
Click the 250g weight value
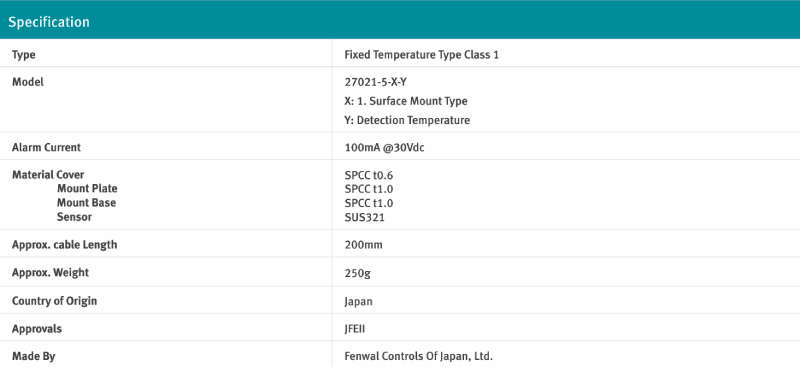point(358,273)
